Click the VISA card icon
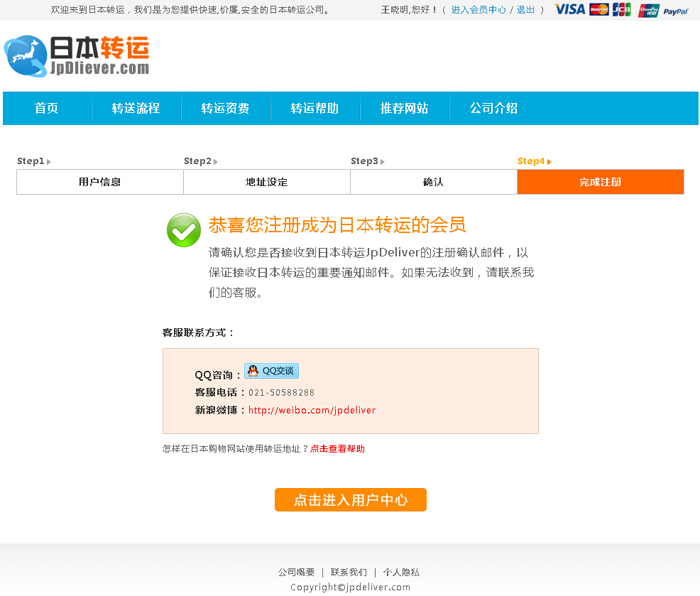Screen dimensions: 700x596 569,11
